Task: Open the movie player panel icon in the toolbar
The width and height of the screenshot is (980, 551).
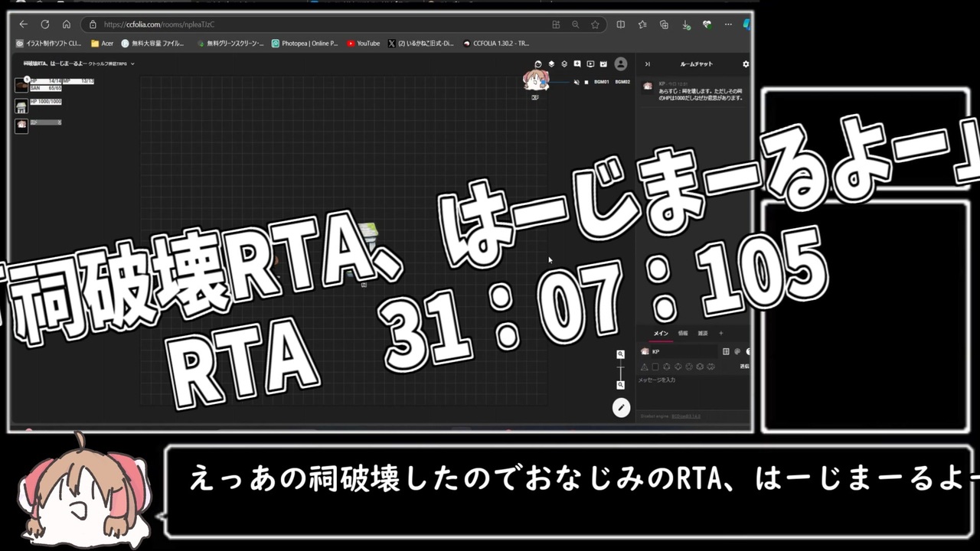Action: [590, 64]
